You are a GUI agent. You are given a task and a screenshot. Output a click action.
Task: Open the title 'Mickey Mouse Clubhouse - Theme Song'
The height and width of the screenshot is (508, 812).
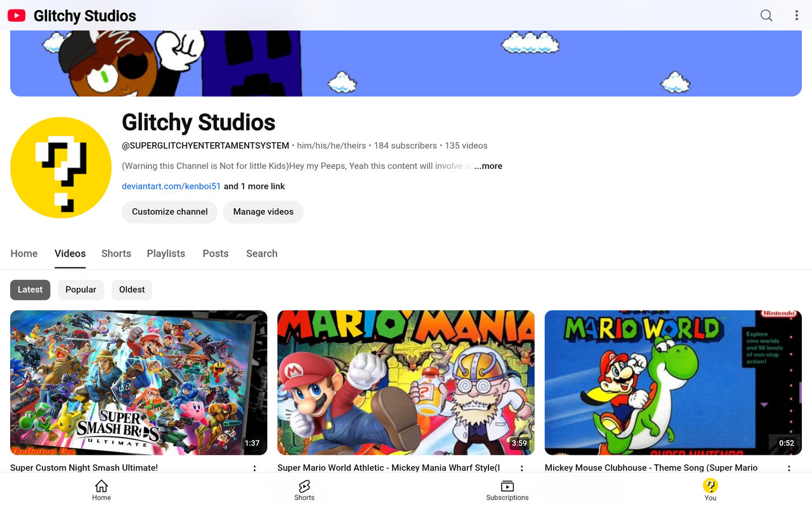coord(651,468)
